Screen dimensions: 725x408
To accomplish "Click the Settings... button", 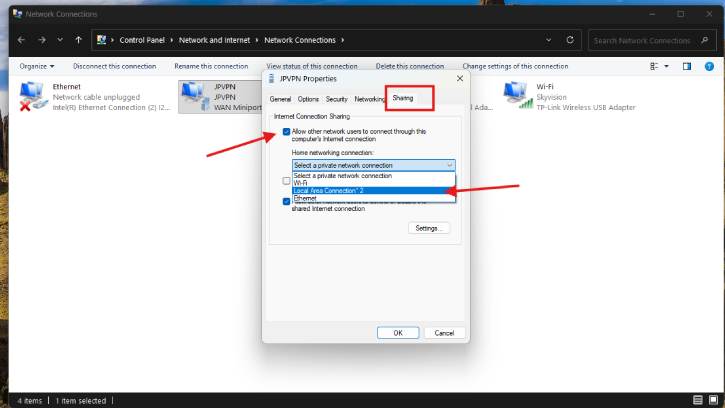I will pyautogui.click(x=429, y=228).
